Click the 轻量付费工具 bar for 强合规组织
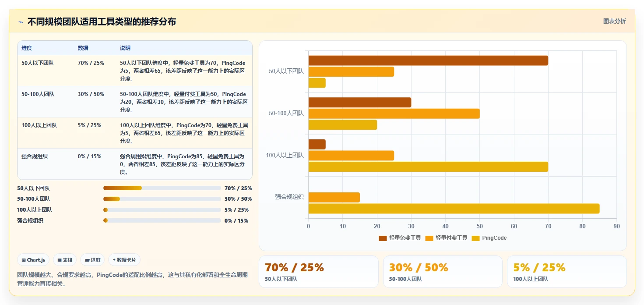Viewport: 644px width, 305px height. pyautogui.click(x=334, y=197)
